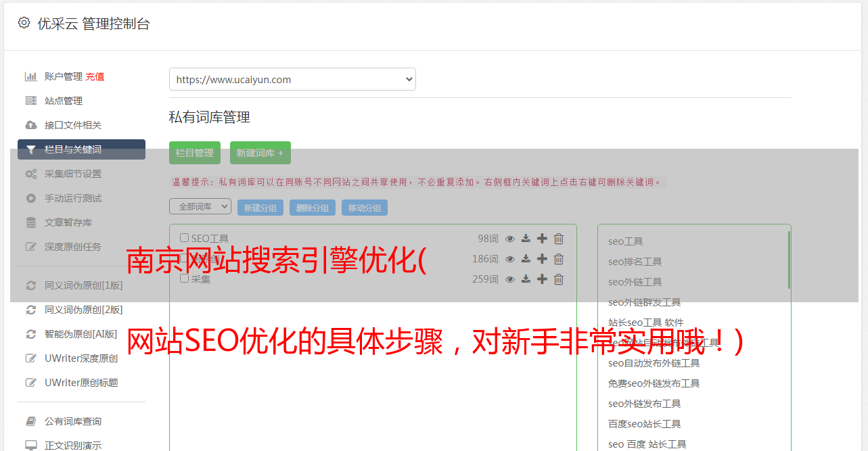
Task: Click the database icon for 文章暂存库
Action: pyautogui.click(x=31, y=222)
